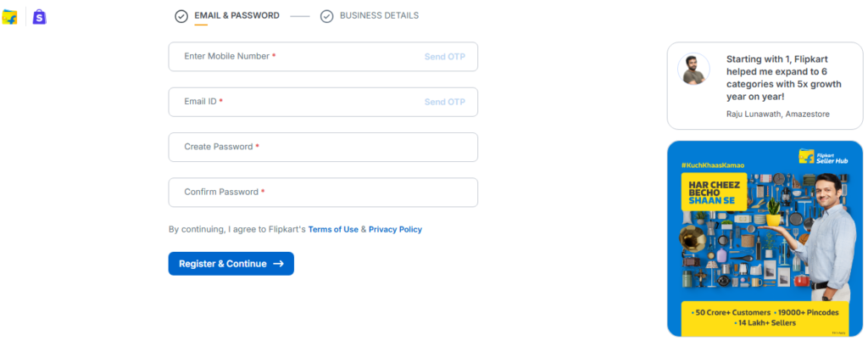
Task: Open the Email & Password tab
Action: pyautogui.click(x=236, y=16)
